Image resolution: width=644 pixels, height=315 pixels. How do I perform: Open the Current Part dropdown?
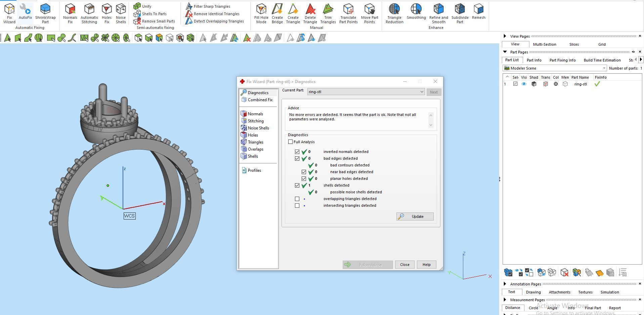366,92
